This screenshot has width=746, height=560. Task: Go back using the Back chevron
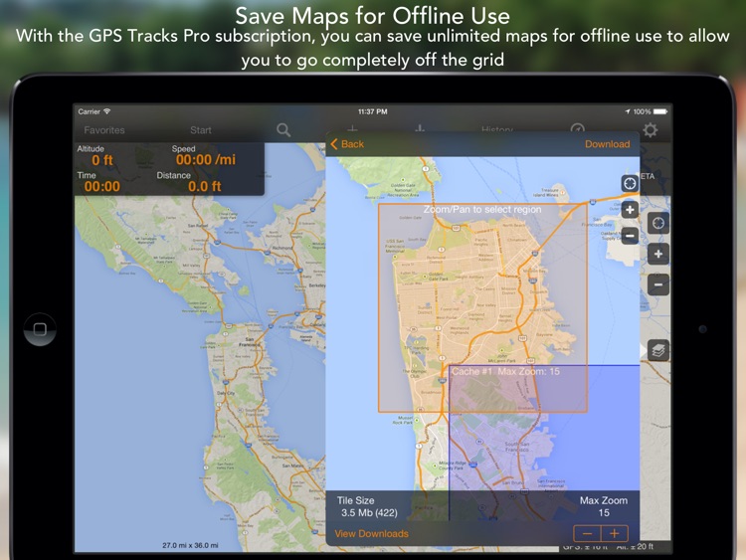pos(347,144)
